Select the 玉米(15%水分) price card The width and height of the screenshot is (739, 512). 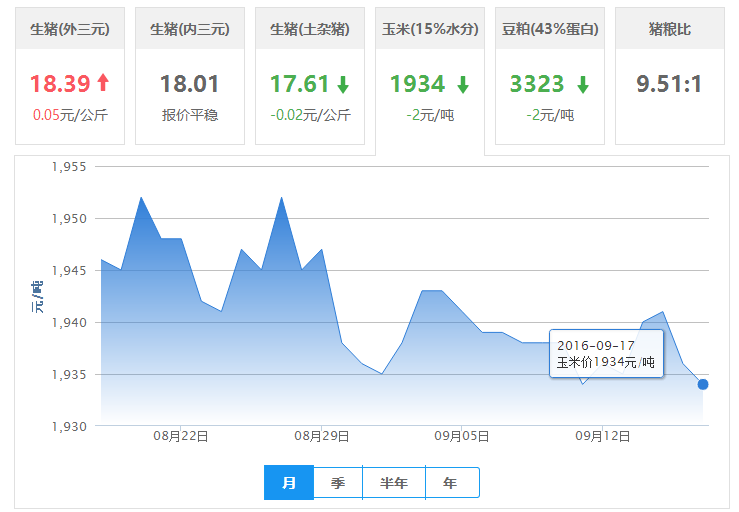pyautogui.click(x=430, y=81)
